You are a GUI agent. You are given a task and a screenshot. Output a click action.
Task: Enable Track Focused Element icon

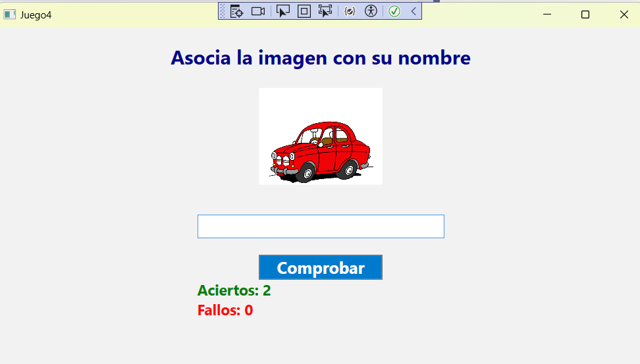pos(325,11)
